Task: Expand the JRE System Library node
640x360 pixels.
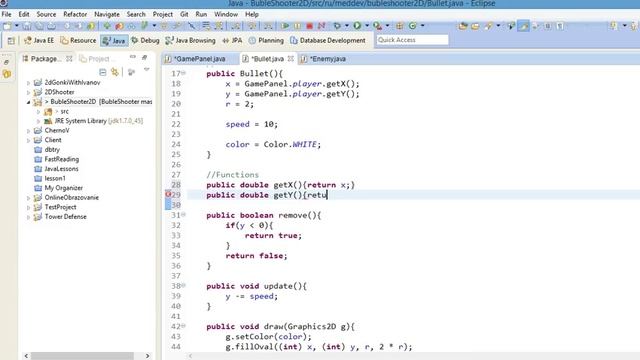Action: (x=38, y=121)
